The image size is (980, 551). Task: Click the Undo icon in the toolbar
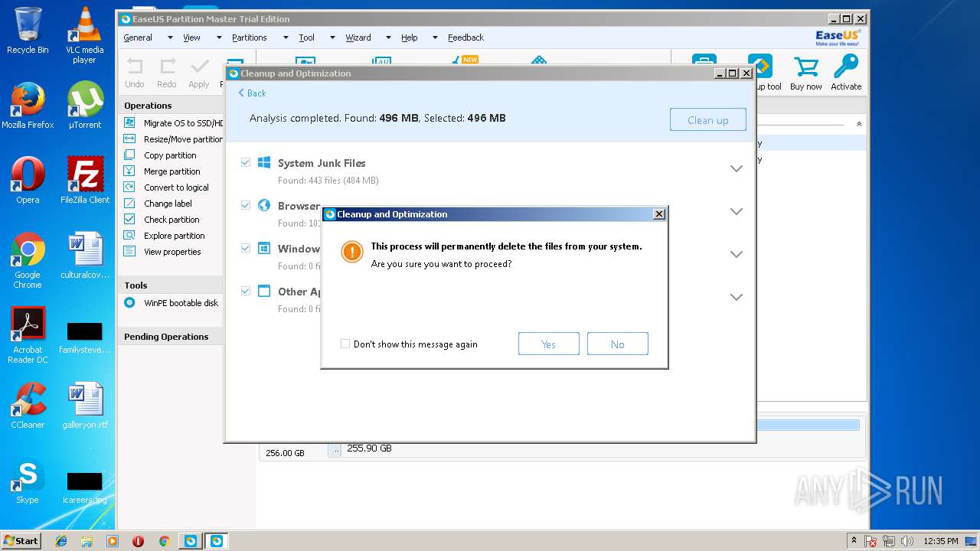tap(135, 66)
